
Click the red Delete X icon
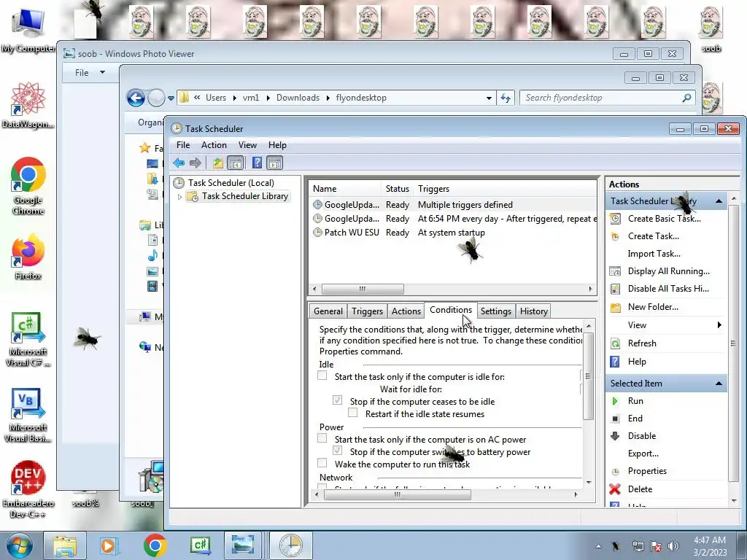(x=615, y=489)
